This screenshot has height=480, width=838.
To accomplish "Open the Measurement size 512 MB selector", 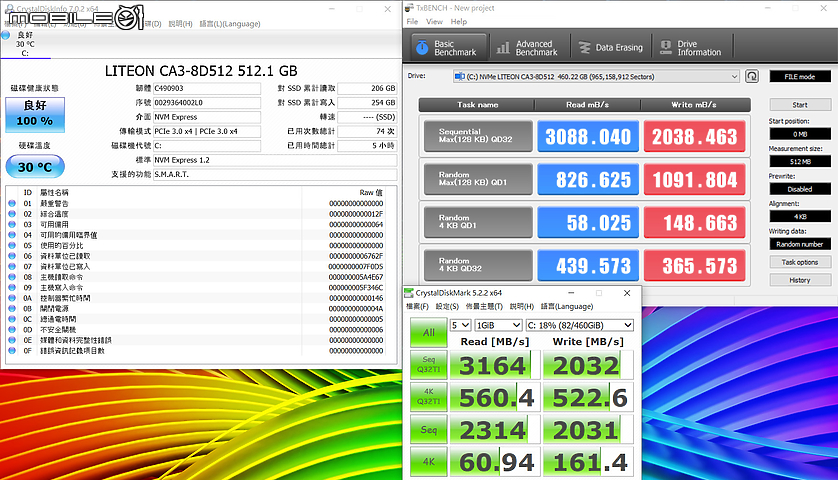I will pyautogui.click(x=800, y=161).
